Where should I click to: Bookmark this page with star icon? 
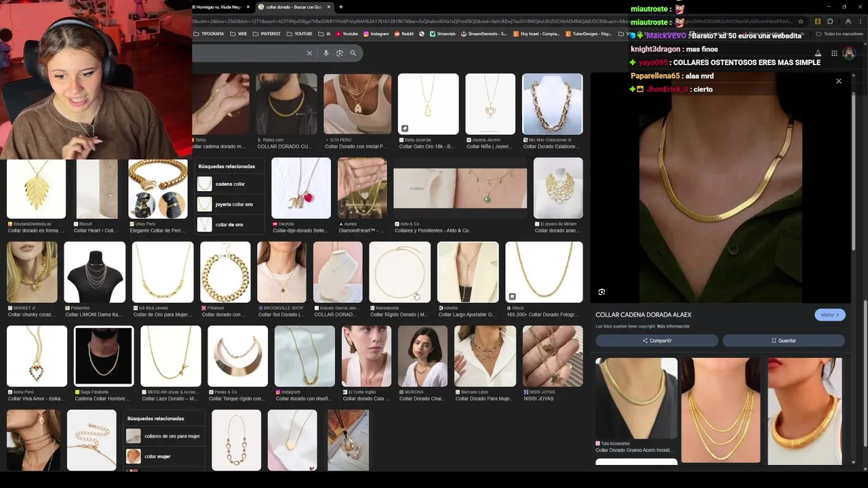point(801,22)
